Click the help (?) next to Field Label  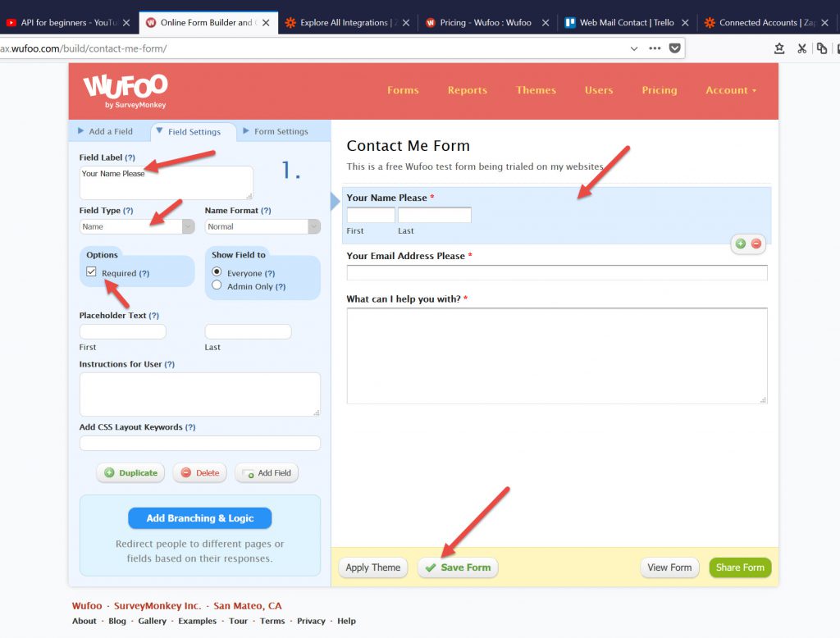coord(130,157)
